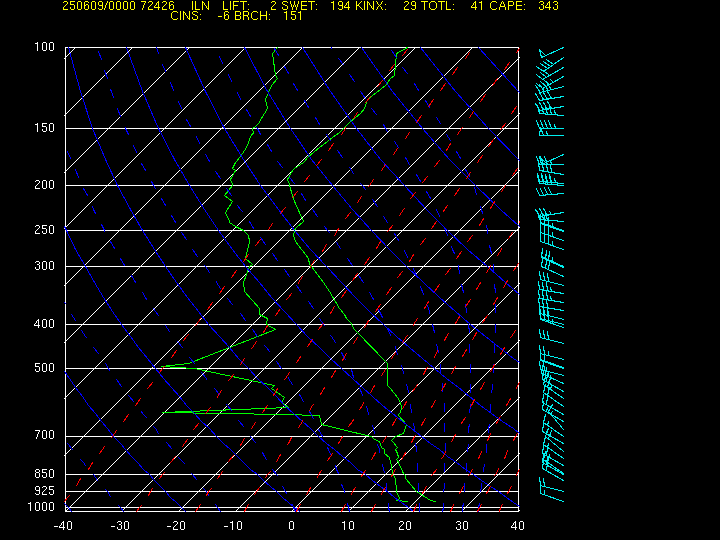
Task: Click the KINX: 29 index value
Action: click(x=385, y=6)
